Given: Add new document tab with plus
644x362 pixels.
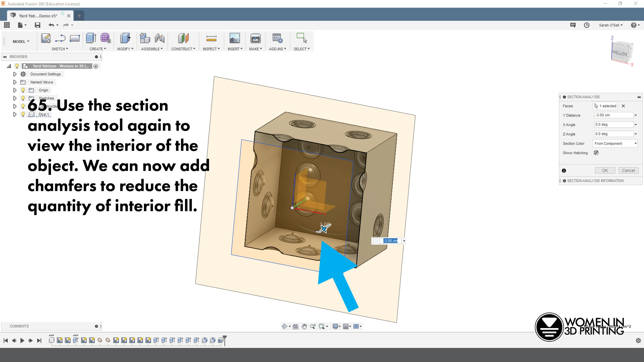Looking at the screenshot, I should point(79,16).
